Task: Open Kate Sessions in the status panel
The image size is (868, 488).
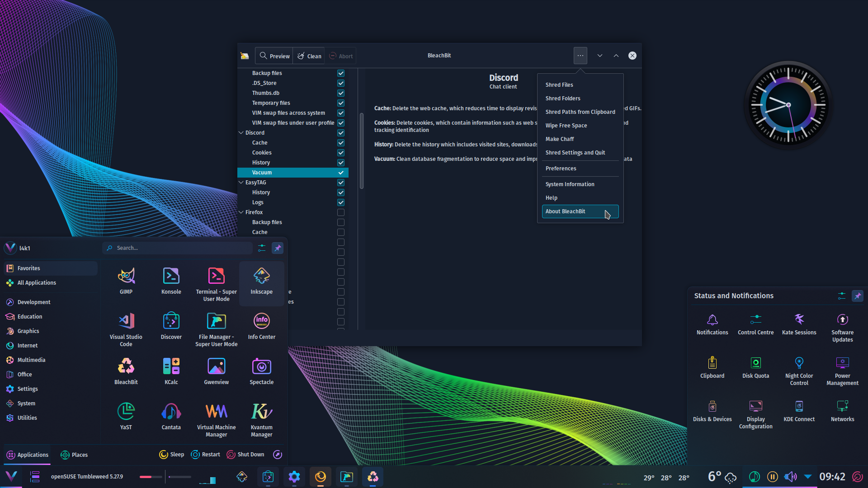Action: tap(799, 324)
